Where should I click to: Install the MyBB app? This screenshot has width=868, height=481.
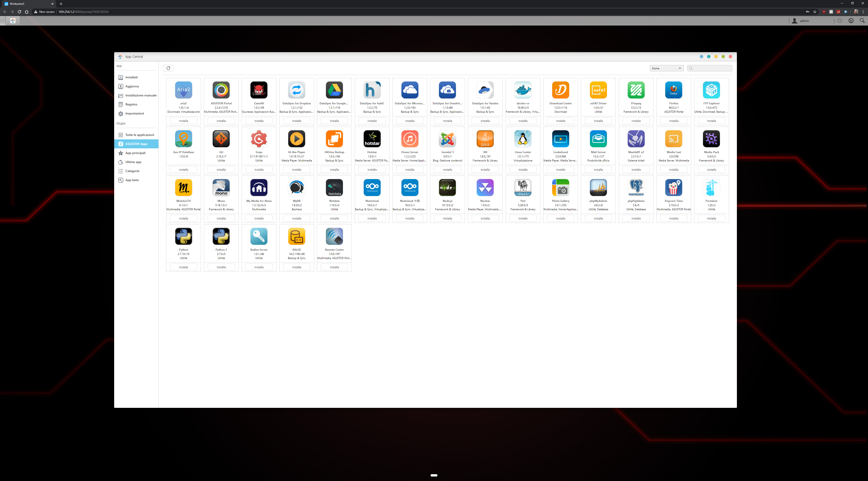297,218
